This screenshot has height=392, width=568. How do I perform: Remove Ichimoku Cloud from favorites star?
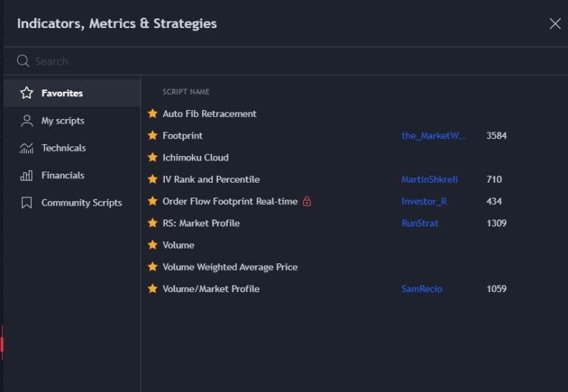152,158
